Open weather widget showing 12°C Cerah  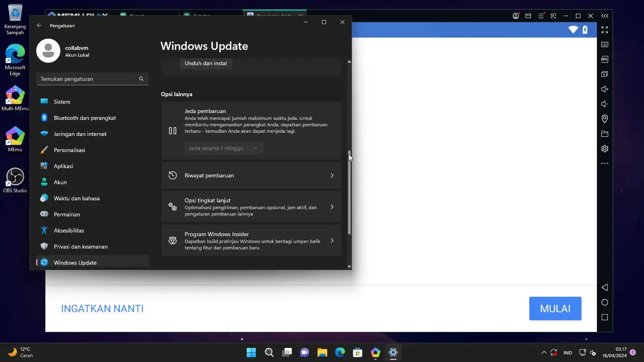(x=21, y=352)
